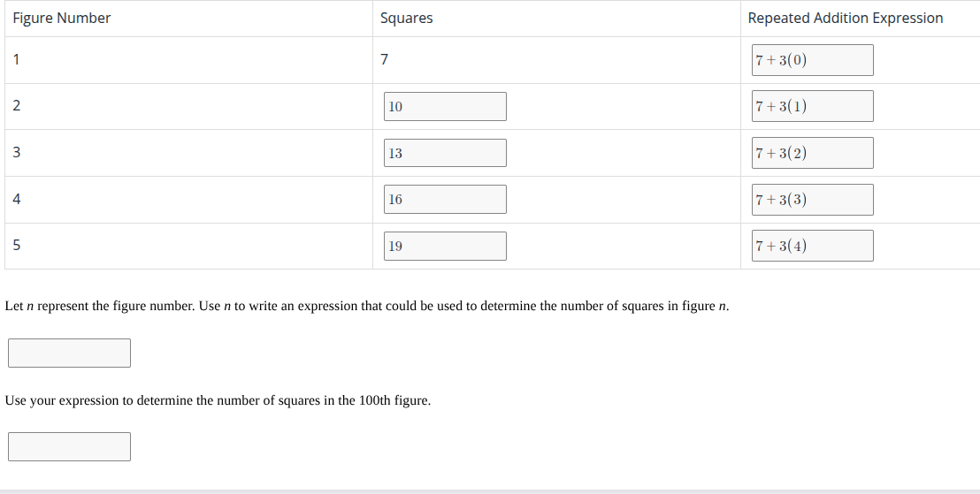Click the expression input showing 7+3(3)
The image size is (980, 494).
click(812, 199)
